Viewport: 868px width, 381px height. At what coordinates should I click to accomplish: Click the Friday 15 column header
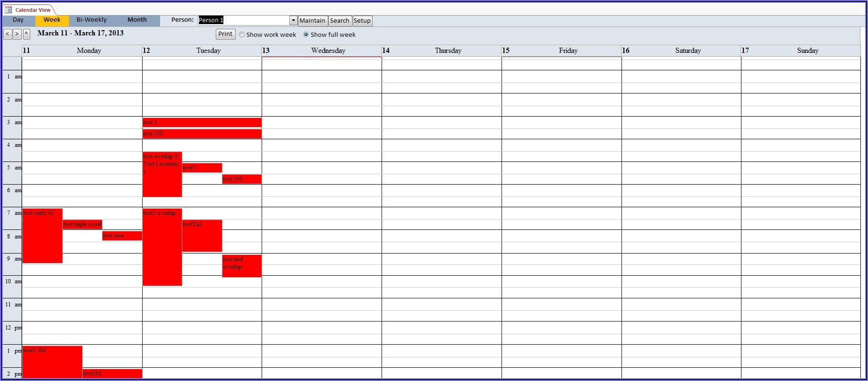(x=562, y=51)
